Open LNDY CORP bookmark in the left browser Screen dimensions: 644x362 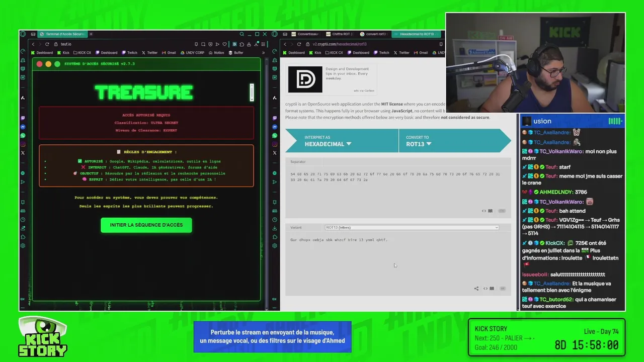coord(192,53)
